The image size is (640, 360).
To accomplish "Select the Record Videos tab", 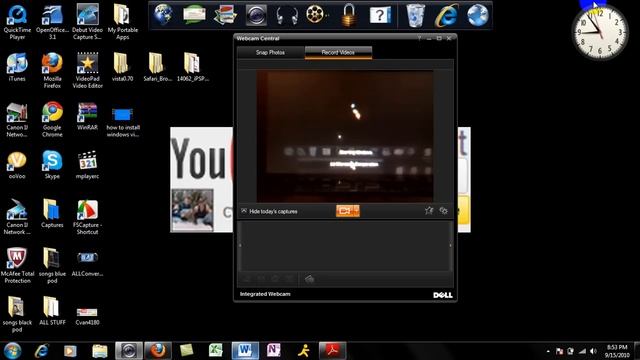I will (338, 52).
